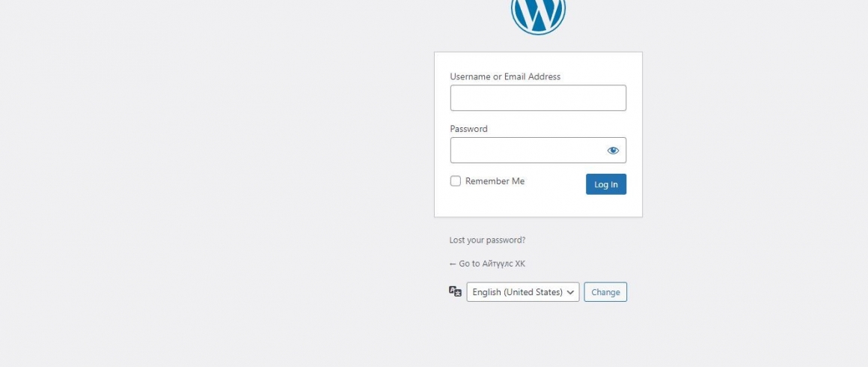Follow the Go to Айтуулс ХК link

tap(487, 264)
